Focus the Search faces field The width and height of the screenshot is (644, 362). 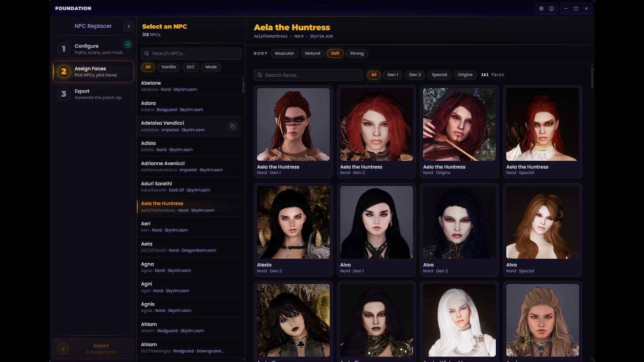[308, 75]
